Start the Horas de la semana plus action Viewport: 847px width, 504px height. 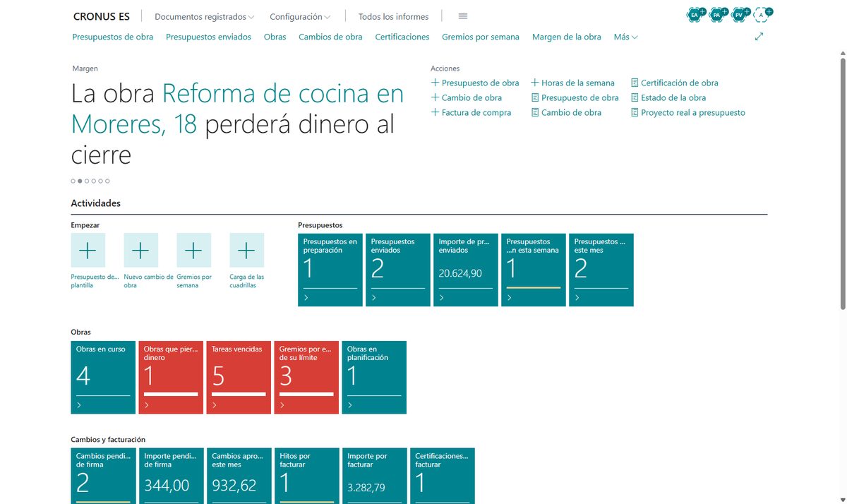pos(573,83)
